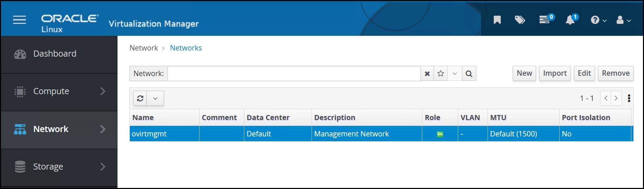Sort by Description column header
Screen dimensions: 644x189
point(367,118)
